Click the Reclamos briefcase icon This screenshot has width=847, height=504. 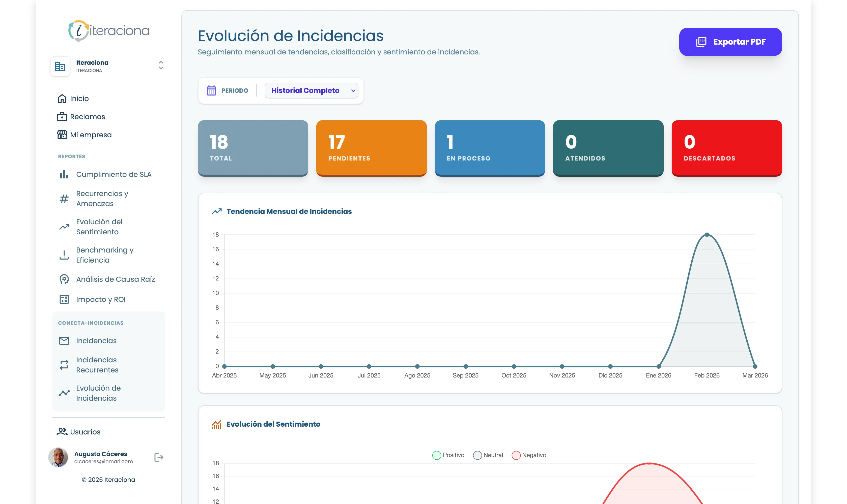point(63,116)
